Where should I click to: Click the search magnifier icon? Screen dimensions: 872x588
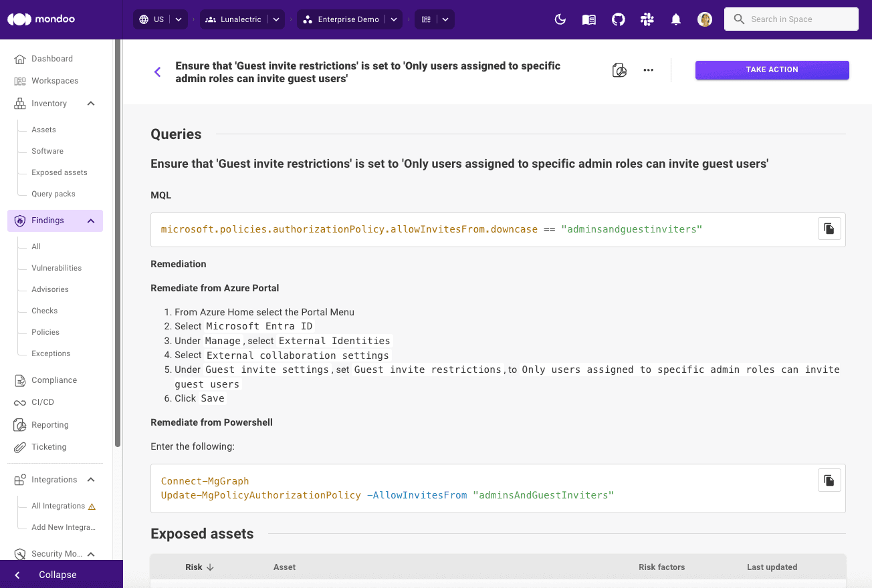[739, 19]
